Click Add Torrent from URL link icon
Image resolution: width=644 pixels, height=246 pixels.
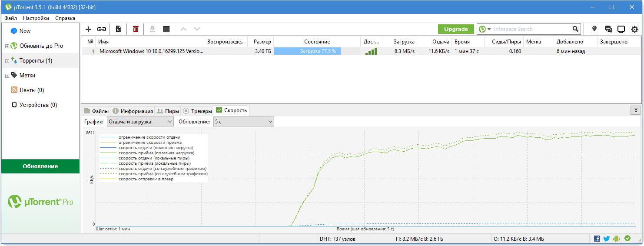click(102, 29)
